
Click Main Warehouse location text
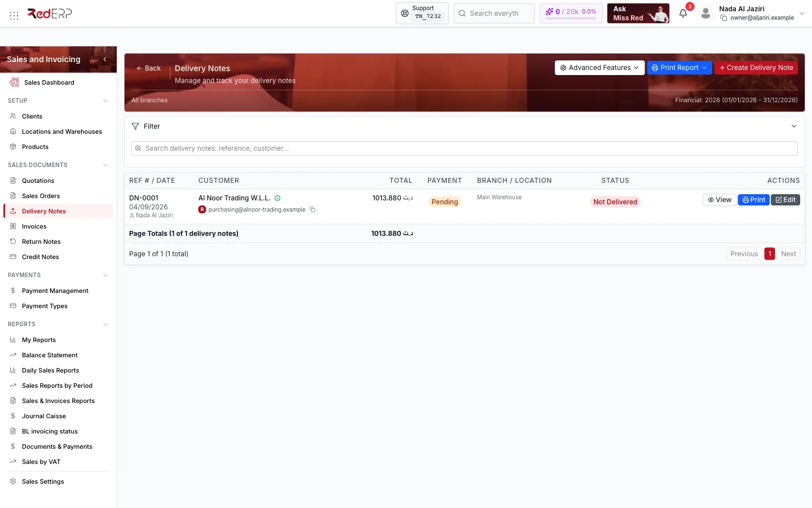point(499,198)
